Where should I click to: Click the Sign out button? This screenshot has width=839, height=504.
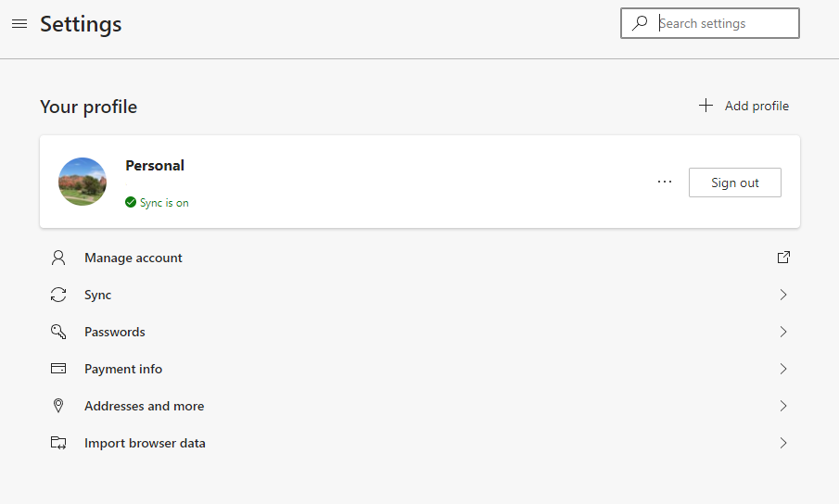tap(734, 183)
